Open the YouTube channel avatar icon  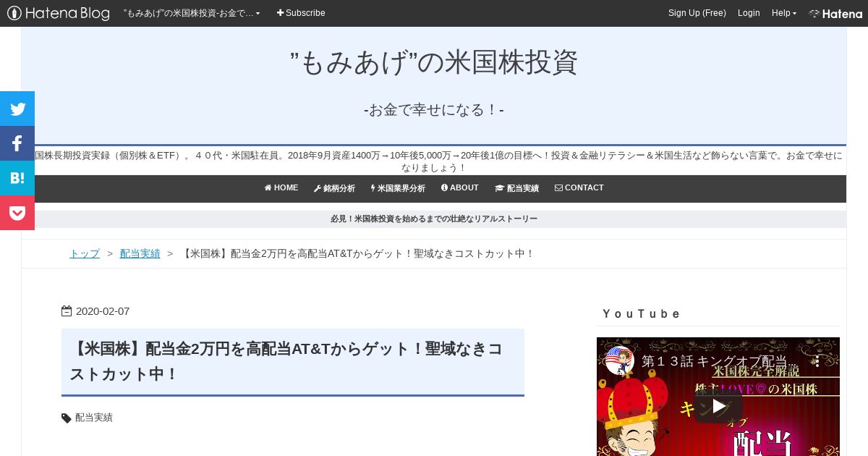620,360
